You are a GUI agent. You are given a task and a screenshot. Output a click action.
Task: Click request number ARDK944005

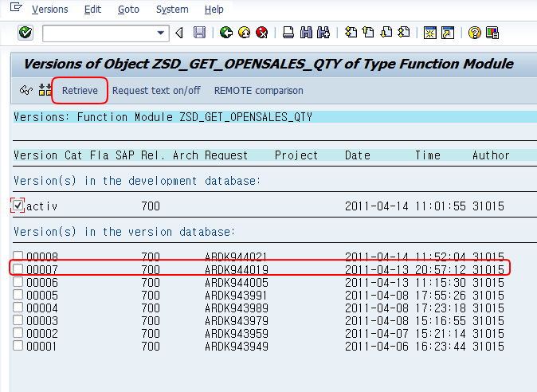[237, 283]
